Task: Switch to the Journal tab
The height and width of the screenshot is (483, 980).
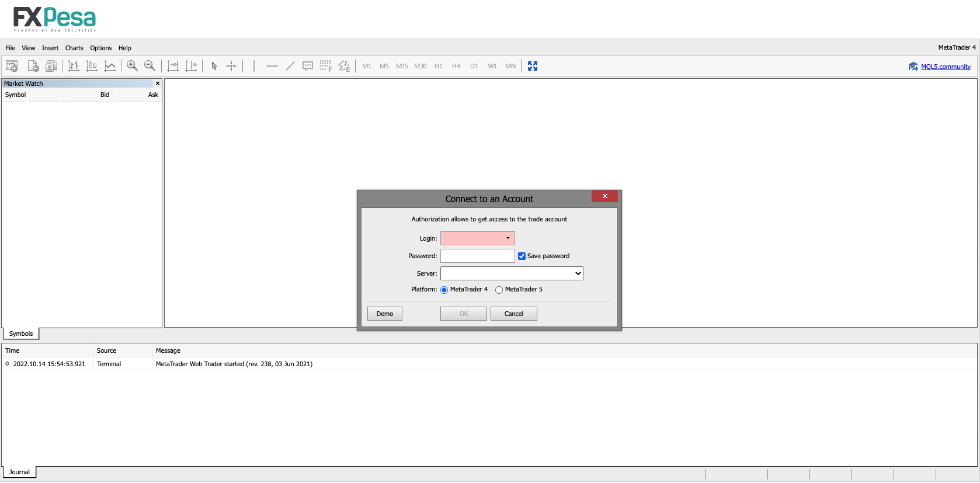Action: click(19, 472)
